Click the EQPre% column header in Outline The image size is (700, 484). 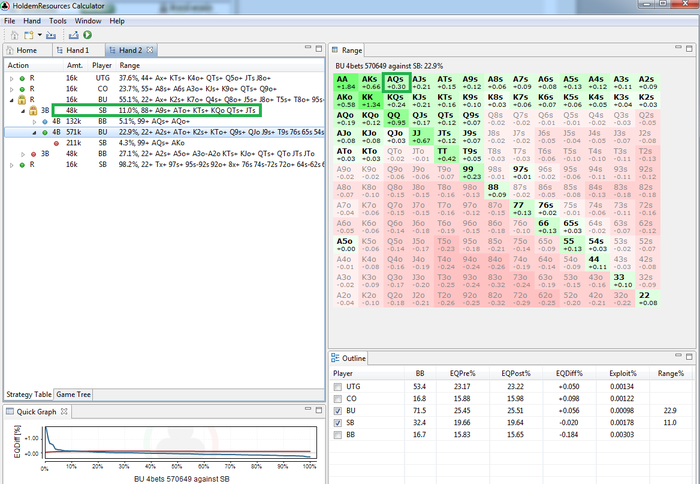pos(462,373)
